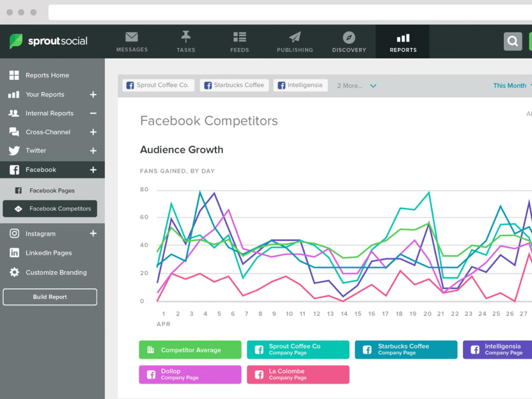The width and height of the screenshot is (532, 399).
Task: Toggle Competitor Average legend series
Action: click(190, 350)
